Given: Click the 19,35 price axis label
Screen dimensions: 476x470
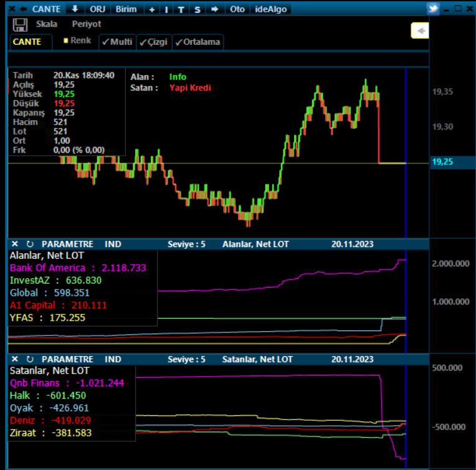Looking at the screenshot, I should tap(442, 92).
